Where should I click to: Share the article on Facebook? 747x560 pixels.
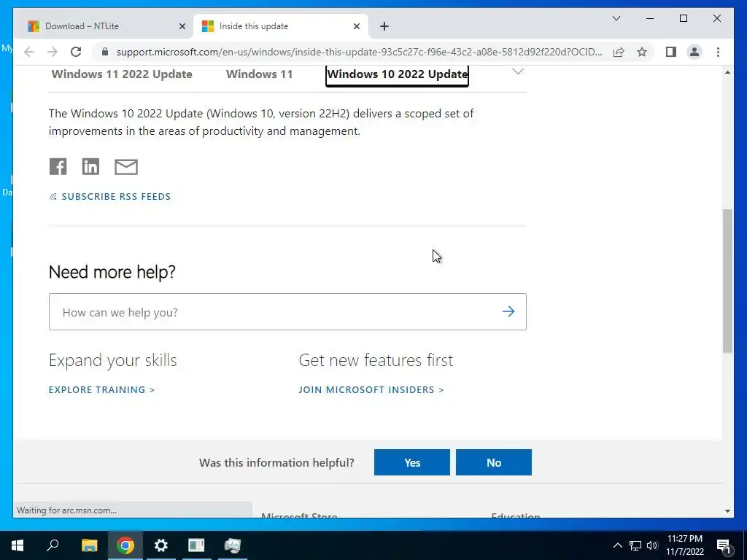point(58,167)
